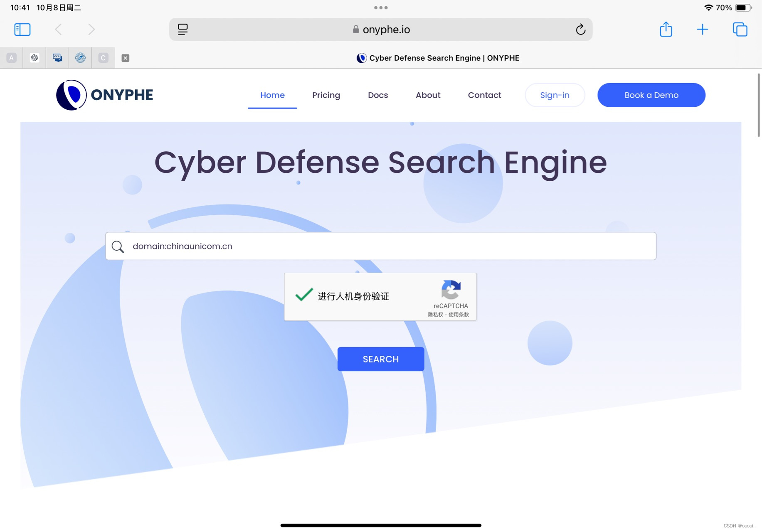This screenshot has width=762, height=532.
Task: Click the page vertical scrollbar
Action: pyautogui.click(x=759, y=105)
